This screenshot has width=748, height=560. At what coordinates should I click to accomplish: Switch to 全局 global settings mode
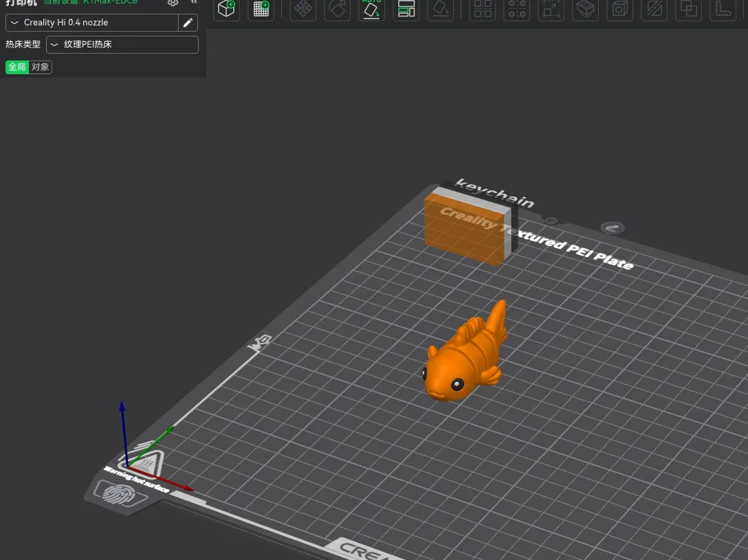(17, 67)
